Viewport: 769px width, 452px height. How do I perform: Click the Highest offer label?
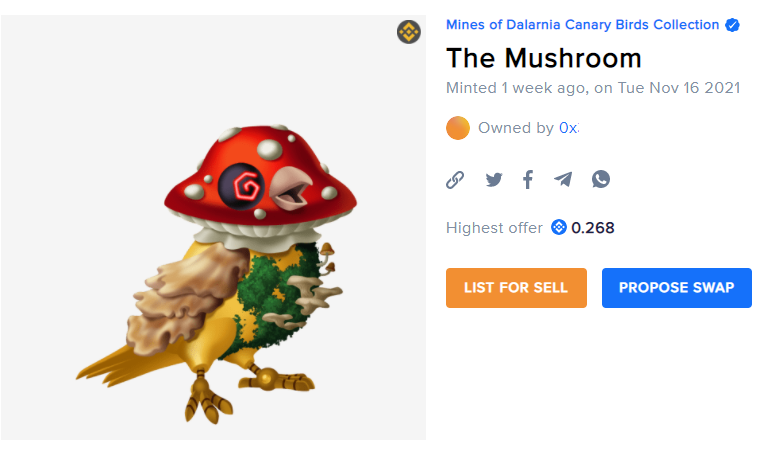pyautogui.click(x=494, y=228)
